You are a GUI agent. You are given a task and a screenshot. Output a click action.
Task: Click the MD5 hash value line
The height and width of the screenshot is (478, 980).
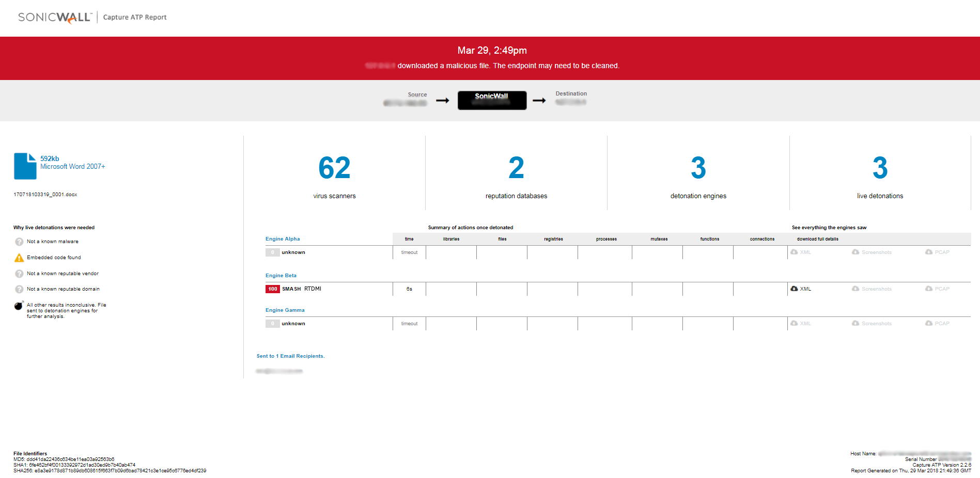click(x=64, y=459)
